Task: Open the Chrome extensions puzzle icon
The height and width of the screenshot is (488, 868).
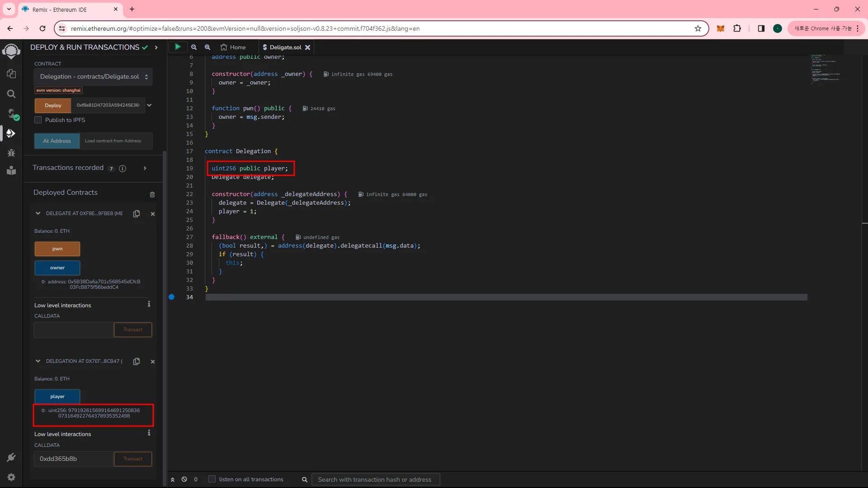Action: point(737,28)
